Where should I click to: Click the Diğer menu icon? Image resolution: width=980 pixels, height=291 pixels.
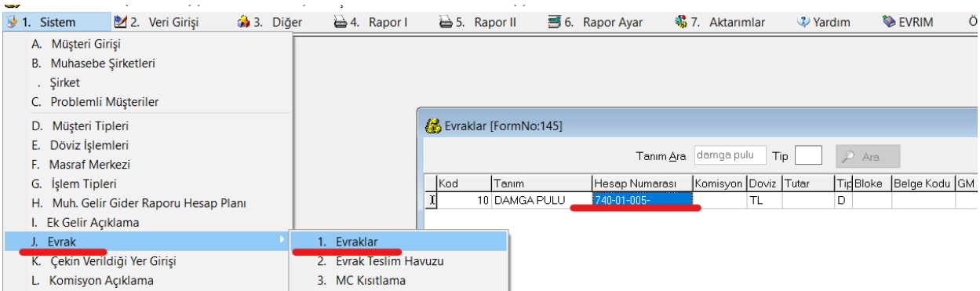[x=243, y=22]
